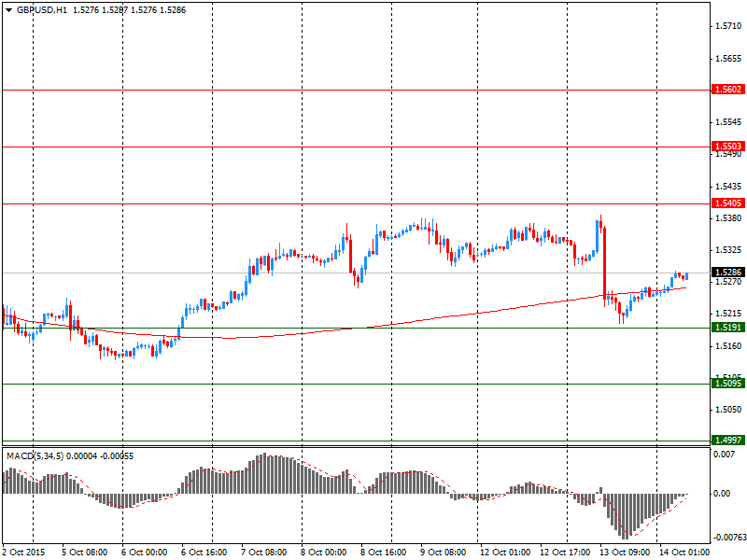
Task: Click the 1.5545 price scale value
Action: (x=729, y=122)
